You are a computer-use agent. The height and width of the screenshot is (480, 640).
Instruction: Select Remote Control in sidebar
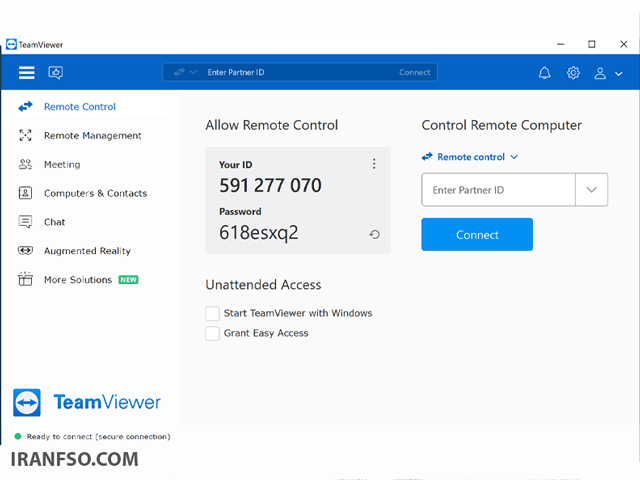tap(88, 107)
